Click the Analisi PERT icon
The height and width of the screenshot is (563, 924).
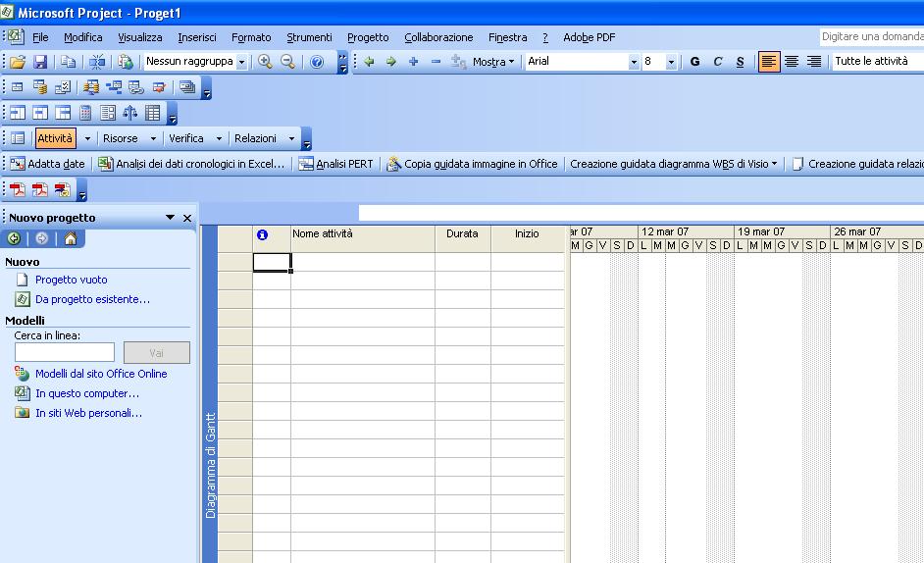(x=306, y=164)
